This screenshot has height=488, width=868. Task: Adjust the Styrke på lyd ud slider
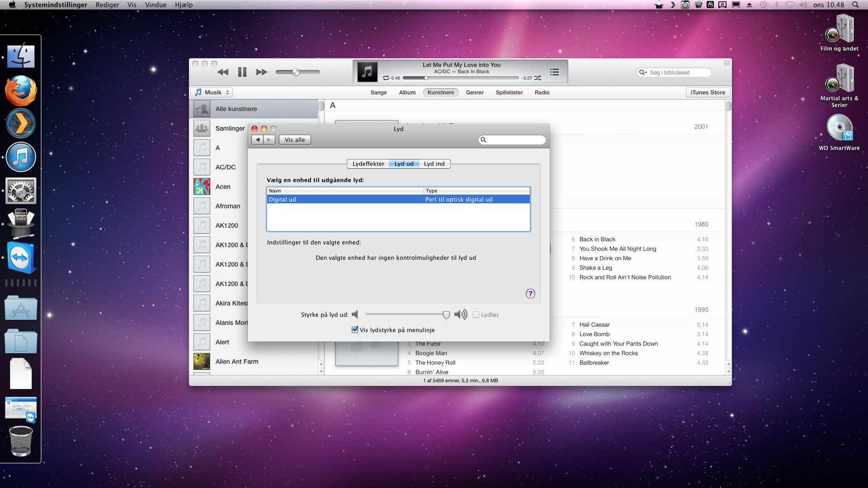pos(446,315)
